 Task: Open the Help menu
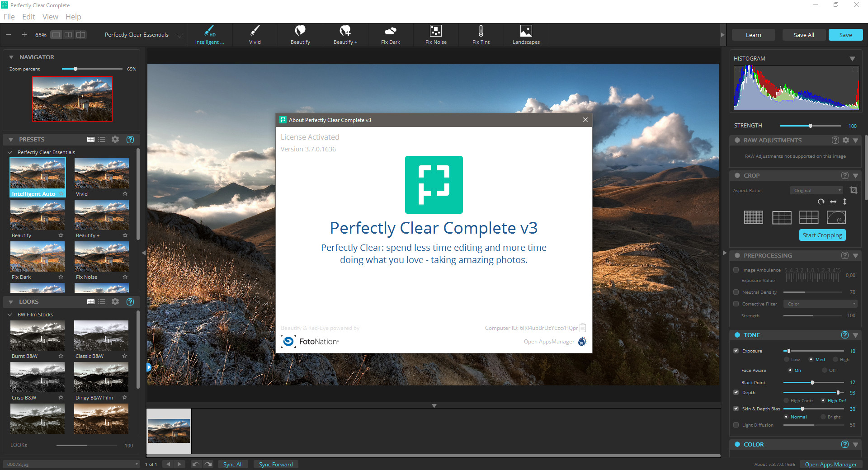point(73,17)
